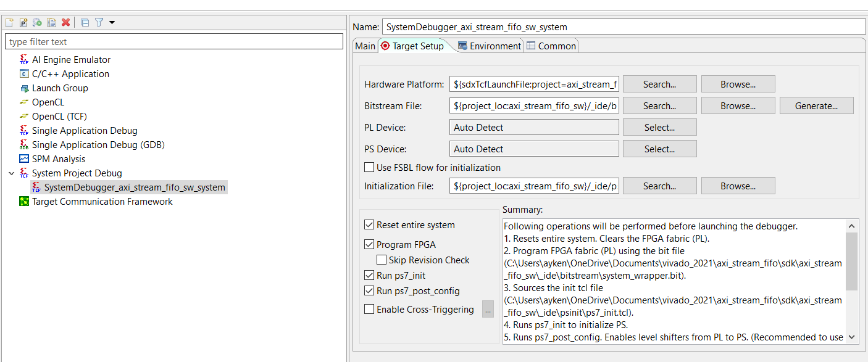868x362 pixels.
Task: Search for a Hardware Platform
Action: (x=660, y=84)
